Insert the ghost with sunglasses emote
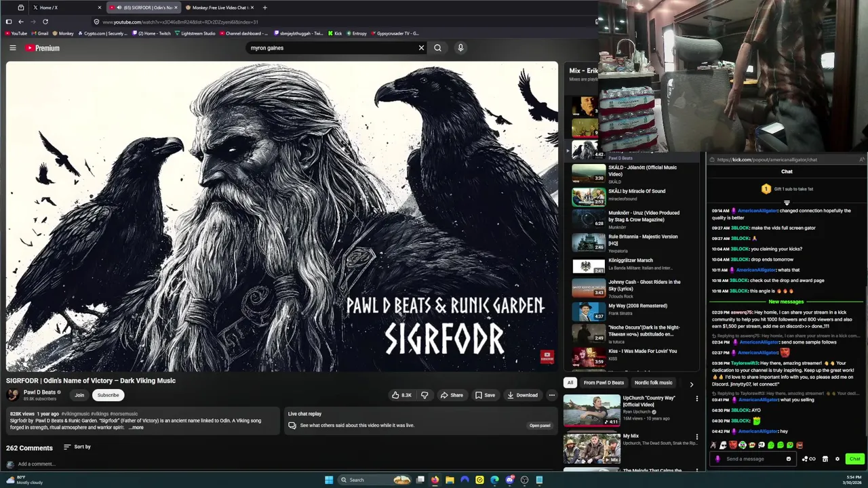 tap(723, 445)
